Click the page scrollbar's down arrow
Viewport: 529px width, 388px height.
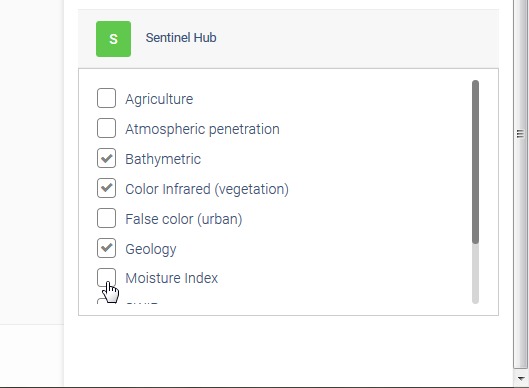521,378
